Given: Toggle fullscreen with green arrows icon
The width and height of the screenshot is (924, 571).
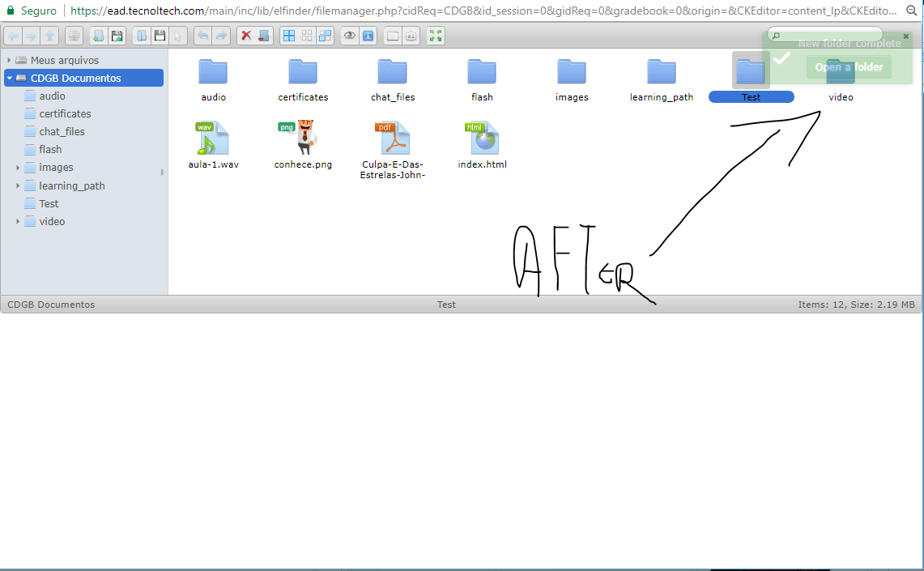Looking at the screenshot, I should point(436,36).
